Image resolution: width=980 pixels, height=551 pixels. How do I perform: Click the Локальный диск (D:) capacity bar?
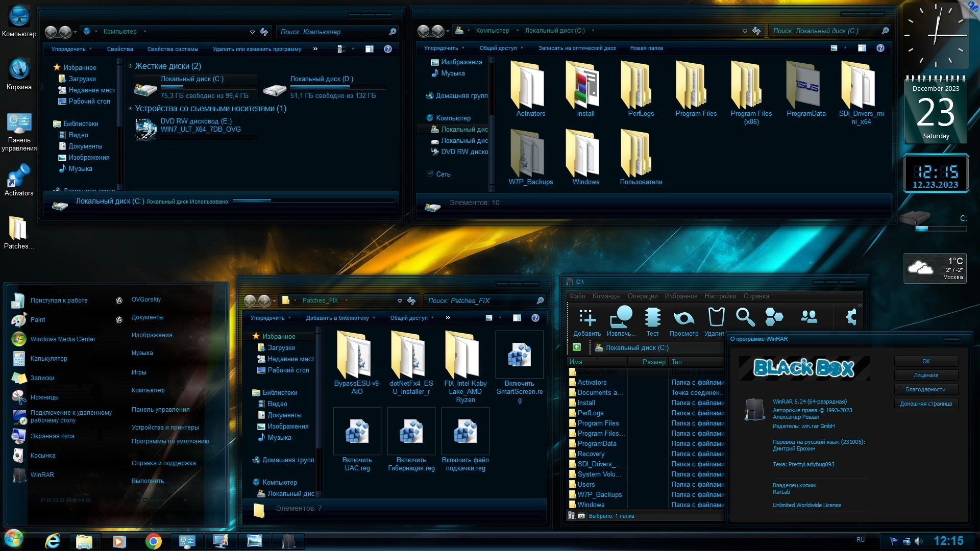[338, 87]
